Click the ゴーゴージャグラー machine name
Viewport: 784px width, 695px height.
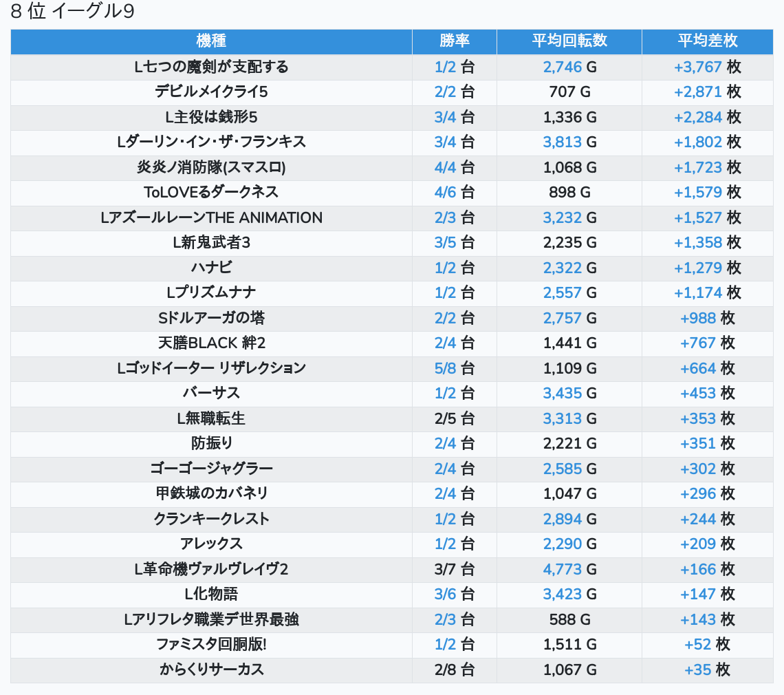point(211,469)
